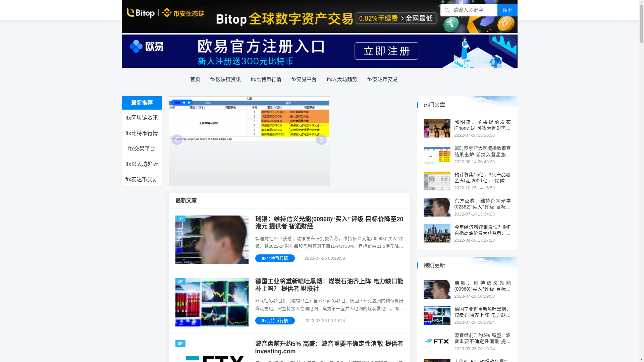
Task: Open thumbnail of 瑞银 舜宇光学 article in list
Action: (x=212, y=240)
